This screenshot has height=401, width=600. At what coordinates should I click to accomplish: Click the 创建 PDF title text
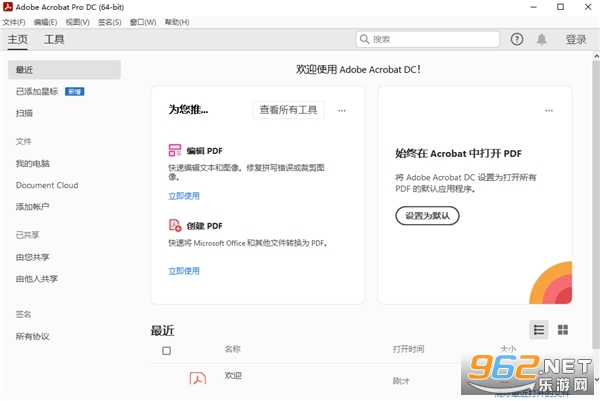click(x=204, y=226)
